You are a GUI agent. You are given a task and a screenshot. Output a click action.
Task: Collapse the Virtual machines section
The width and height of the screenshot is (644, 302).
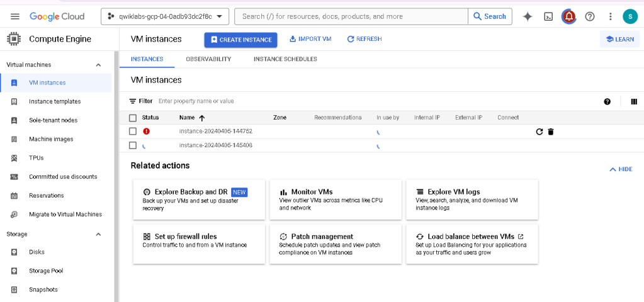point(98,65)
